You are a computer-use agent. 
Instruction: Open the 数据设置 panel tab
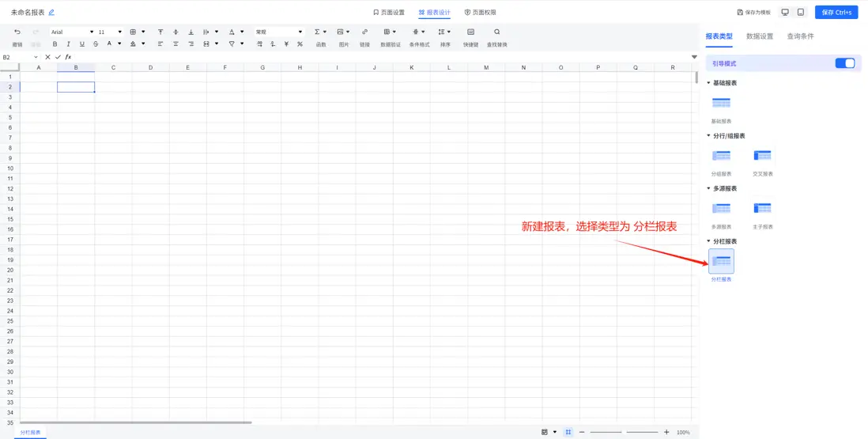point(760,36)
